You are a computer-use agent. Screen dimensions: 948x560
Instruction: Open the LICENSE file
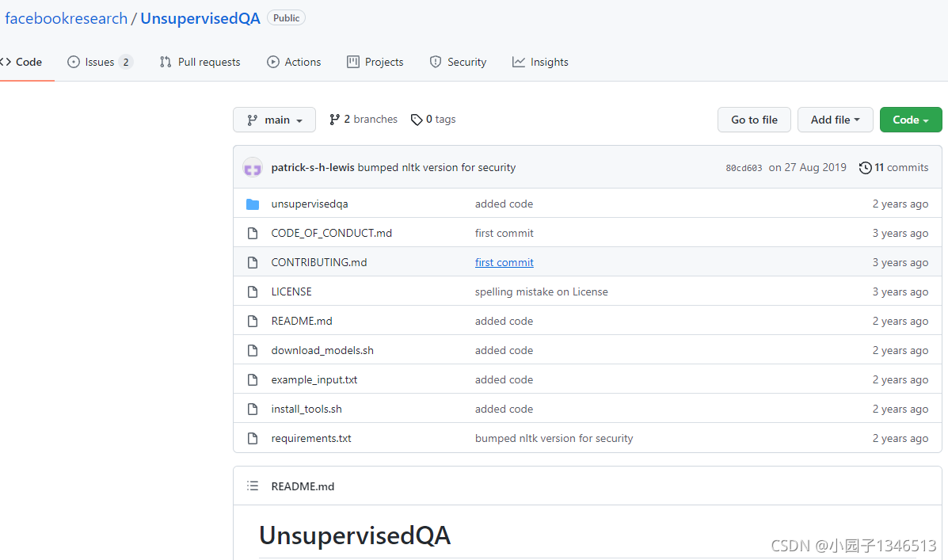291,291
